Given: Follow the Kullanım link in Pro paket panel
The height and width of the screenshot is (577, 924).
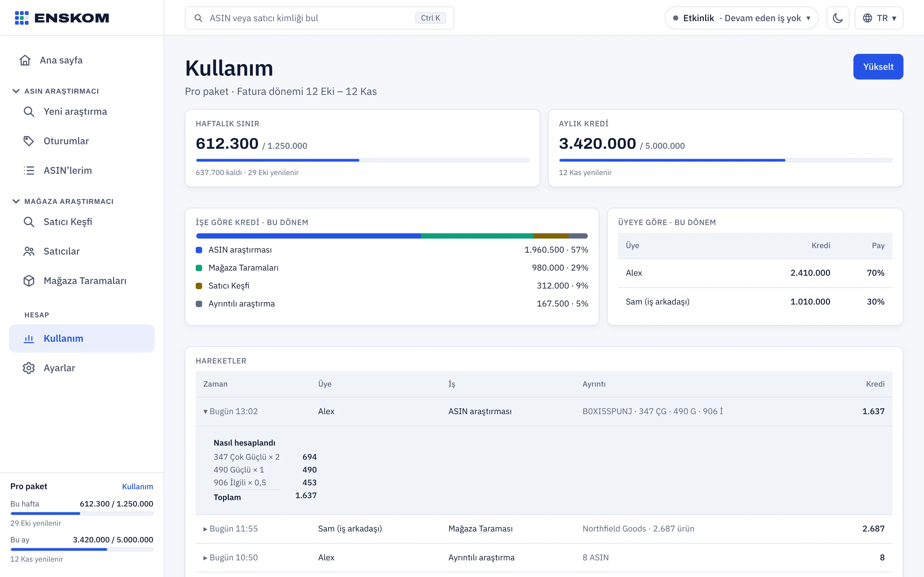Looking at the screenshot, I should [x=137, y=487].
